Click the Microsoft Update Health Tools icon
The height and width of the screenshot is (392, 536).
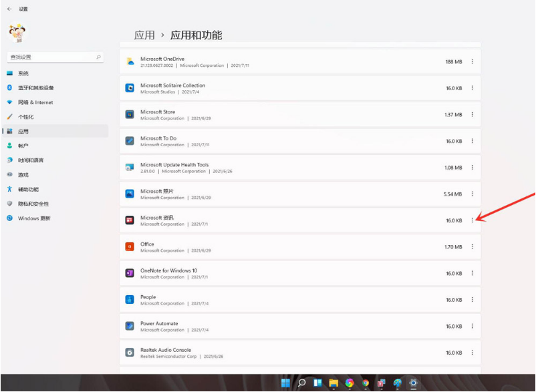pyautogui.click(x=130, y=168)
